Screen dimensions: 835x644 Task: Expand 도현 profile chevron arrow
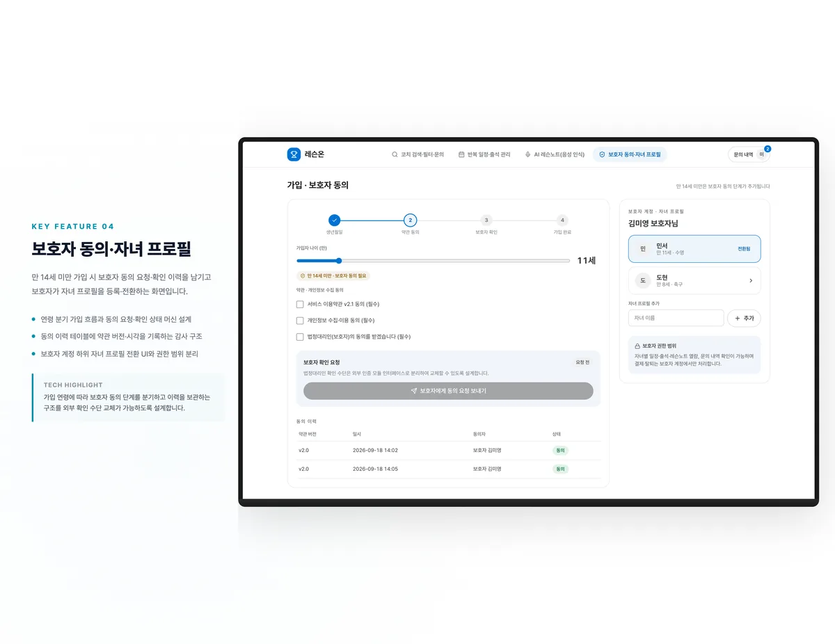[751, 280]
